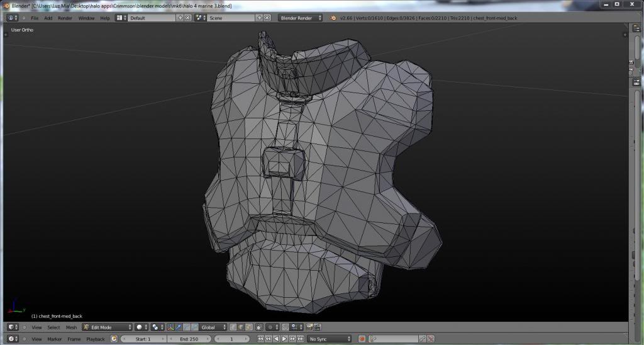Image resolution: width=644 pixels, height=345 pixels.
Task: Click the pivot point selector icon
Action: point(157,327)
